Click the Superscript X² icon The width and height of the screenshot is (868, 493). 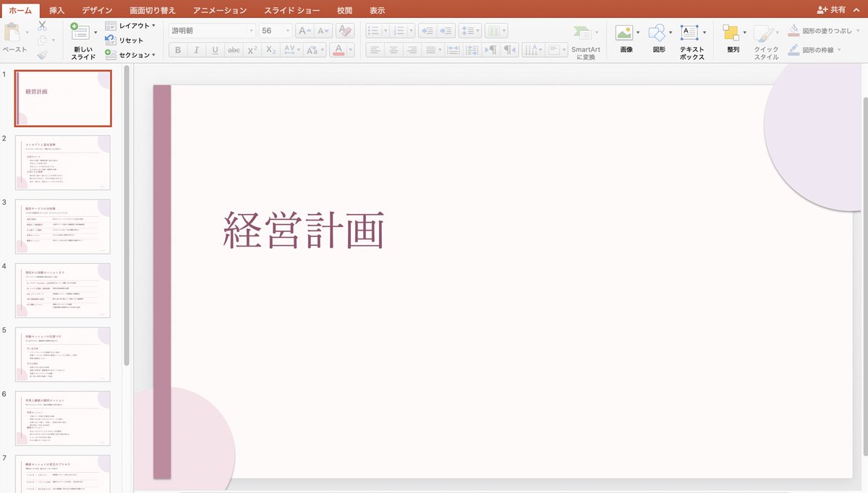click(x=252, y=50)
